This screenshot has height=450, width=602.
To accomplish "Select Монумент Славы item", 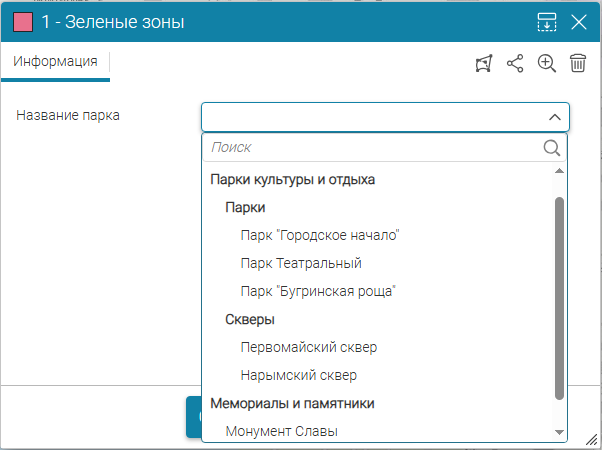I will 281,432.
